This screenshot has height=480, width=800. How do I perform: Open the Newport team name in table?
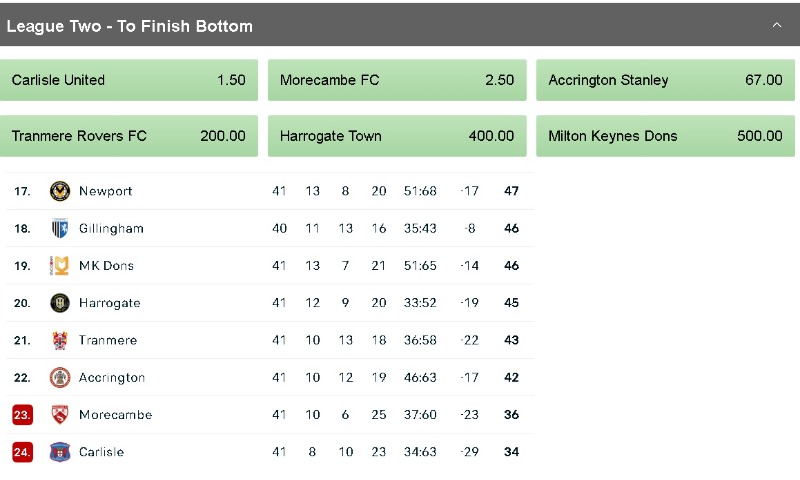105,191
